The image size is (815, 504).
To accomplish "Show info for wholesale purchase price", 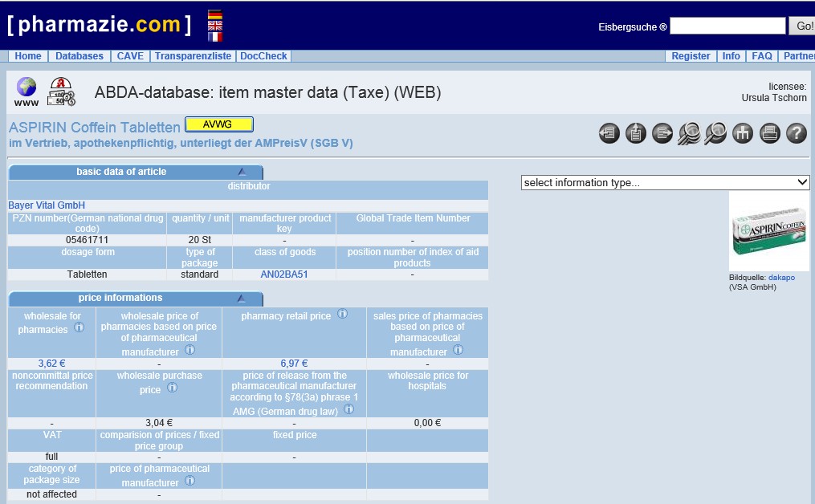I will click(172, 387).
